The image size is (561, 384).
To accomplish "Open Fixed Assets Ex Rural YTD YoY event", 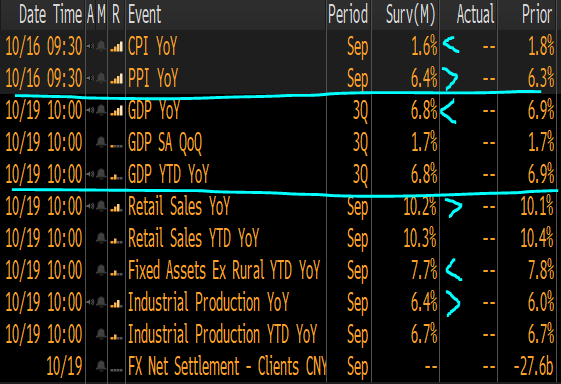I will point(224,270).
